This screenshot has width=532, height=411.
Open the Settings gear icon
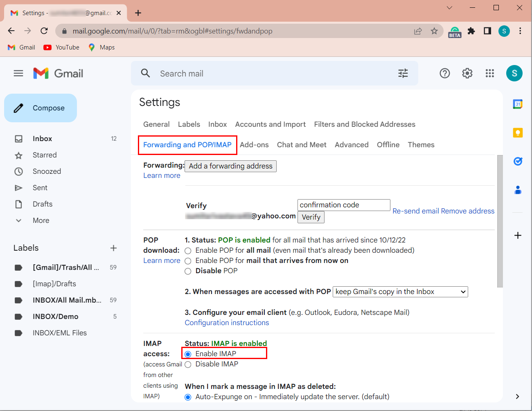pyautogui.click(x=467, y=73)
